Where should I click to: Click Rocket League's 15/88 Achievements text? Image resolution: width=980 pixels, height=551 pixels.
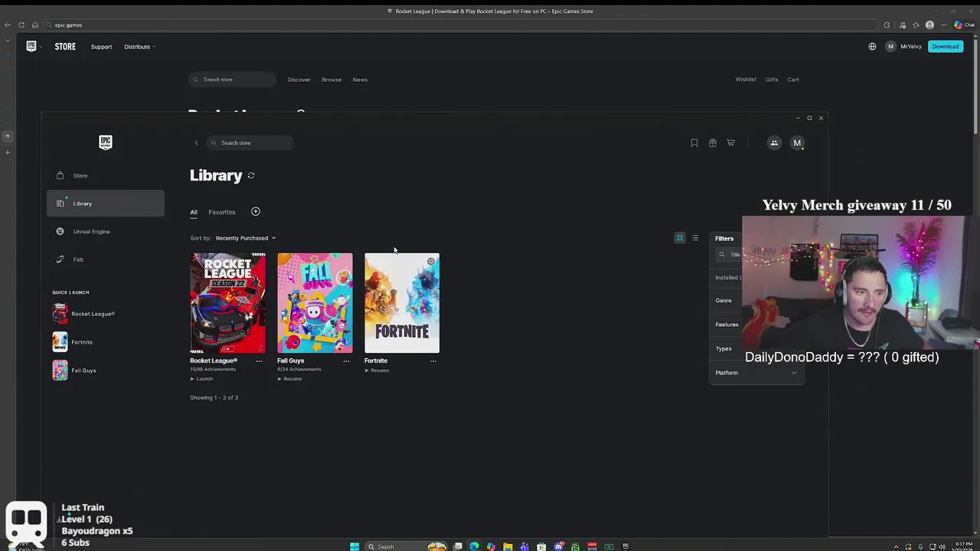pos(213,370)
